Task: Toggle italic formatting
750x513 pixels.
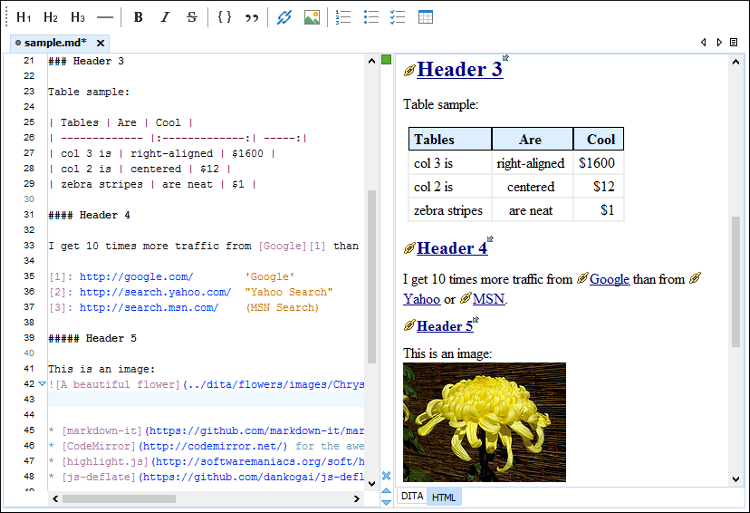Action: click(x=165, y=17)
